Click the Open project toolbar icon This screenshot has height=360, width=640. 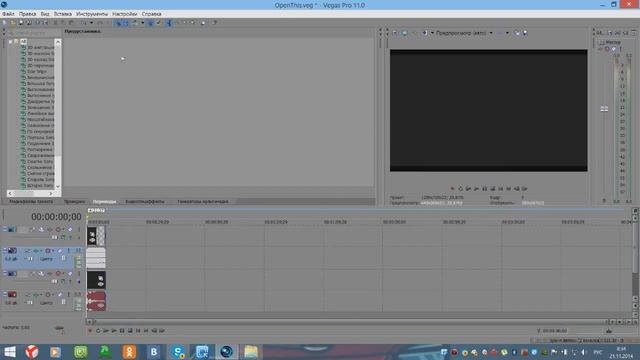click(13, 23)
